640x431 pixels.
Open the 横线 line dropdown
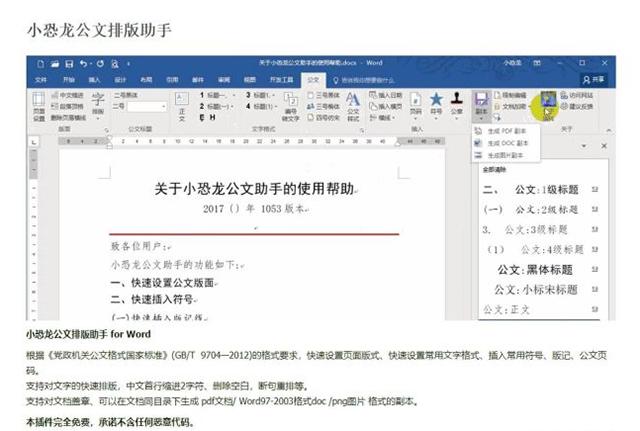click(382, 118)
